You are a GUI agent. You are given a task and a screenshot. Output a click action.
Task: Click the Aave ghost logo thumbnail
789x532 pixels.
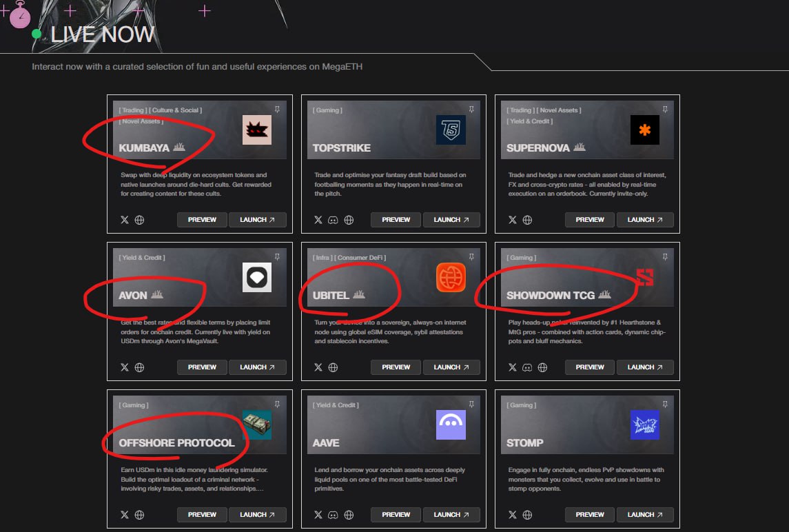pos(451,424)
